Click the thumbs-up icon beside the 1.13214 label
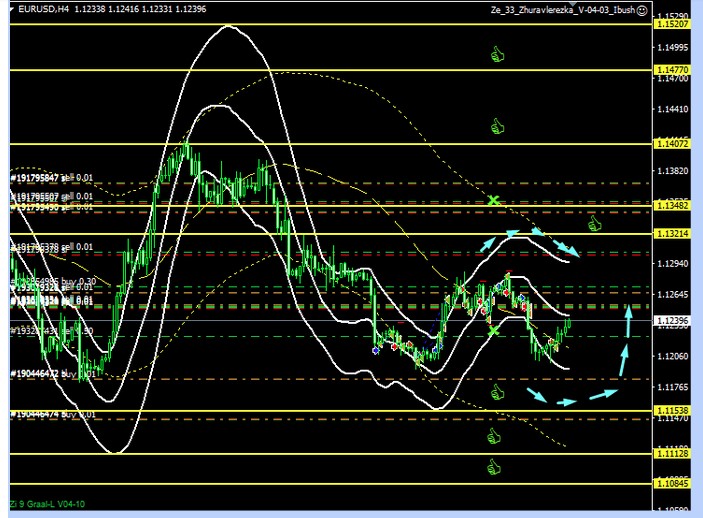The image size is (703, 518). pos(594,224)
